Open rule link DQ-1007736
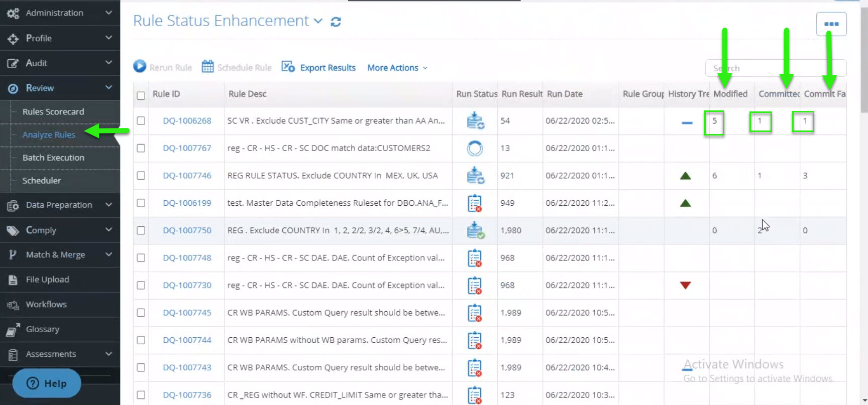This screenshot has width=868, height=405. point(187,395)
